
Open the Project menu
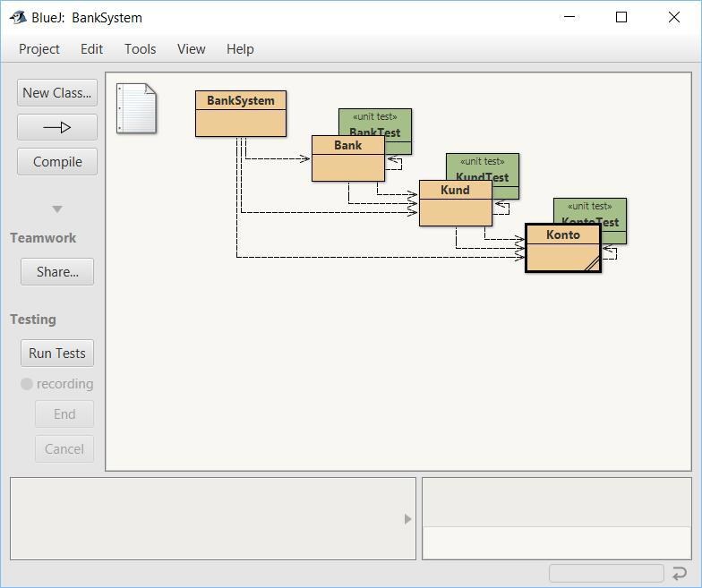coord(39,49)
